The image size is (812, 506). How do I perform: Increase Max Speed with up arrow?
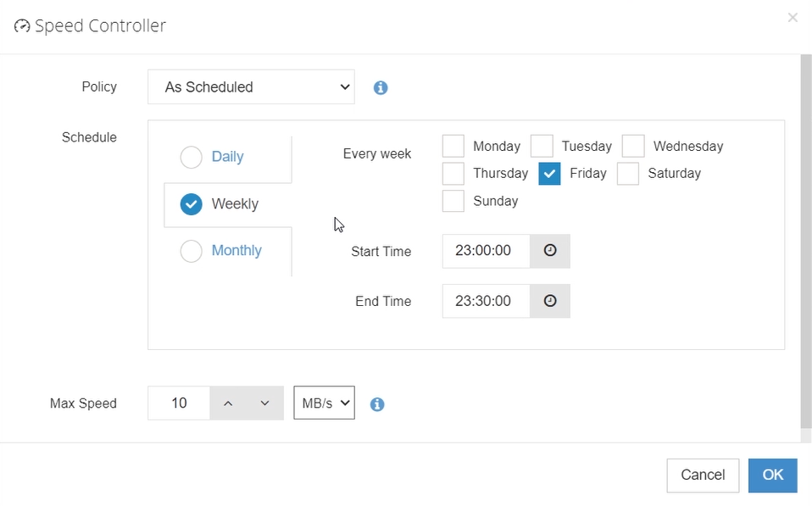coord(228,403)
